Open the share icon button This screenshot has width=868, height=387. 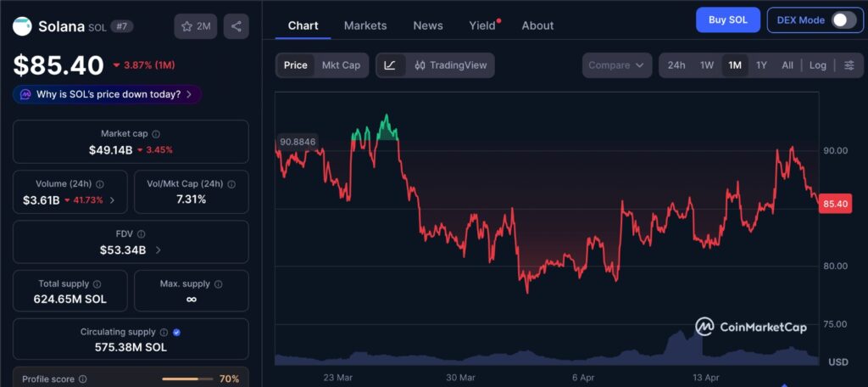click(x=236, y=26)
